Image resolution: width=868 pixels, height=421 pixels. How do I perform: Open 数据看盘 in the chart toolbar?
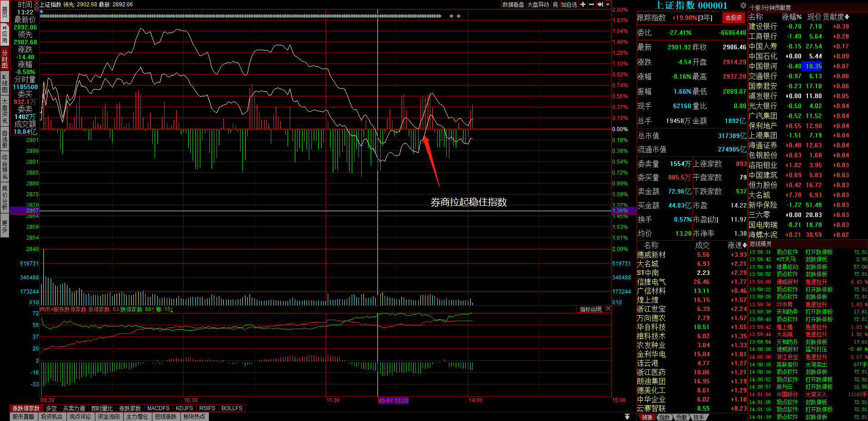(513, 5)
